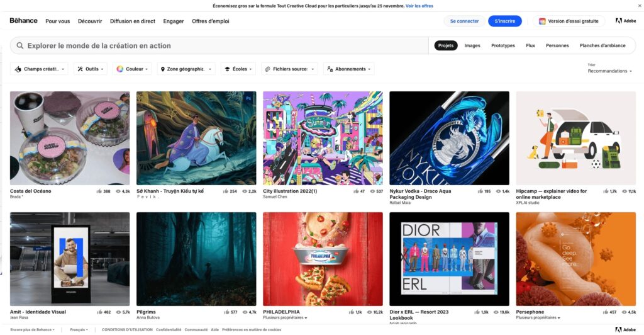Click the search magnifier icon
644x335 pixels.
coord(20,46)
